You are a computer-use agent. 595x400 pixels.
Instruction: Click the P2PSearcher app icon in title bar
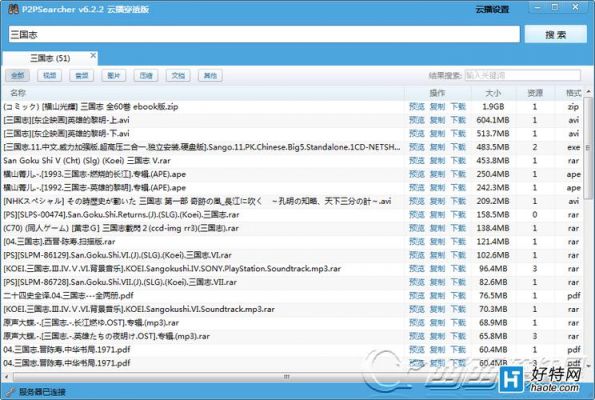coord(13,9)
